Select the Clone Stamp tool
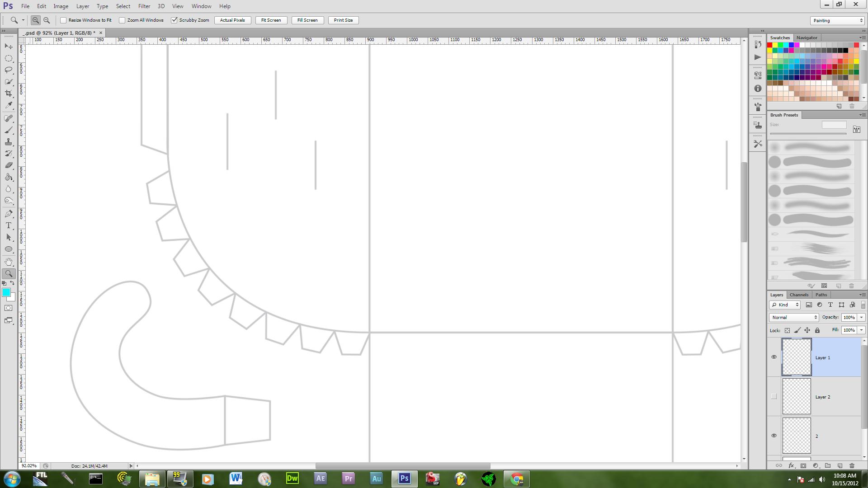Image resolution: width=868 pixels, height=488 pixels. point(9,142)
